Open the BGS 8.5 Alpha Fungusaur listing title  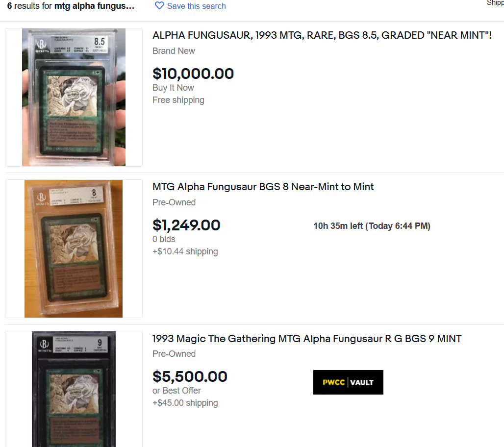pyautogui.click(x=322, y=35)
